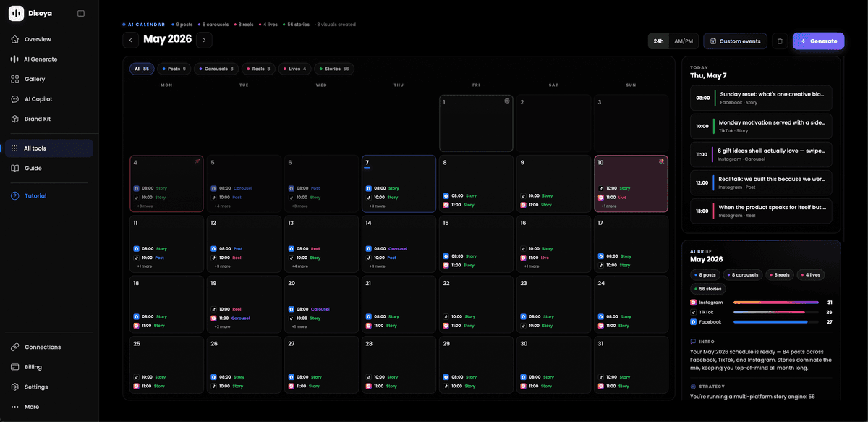The height and width of the screenshot is (422, 868).
Task: Click the Instagram icon in the AI Brief breakdown
Action: tap(693, 303)
